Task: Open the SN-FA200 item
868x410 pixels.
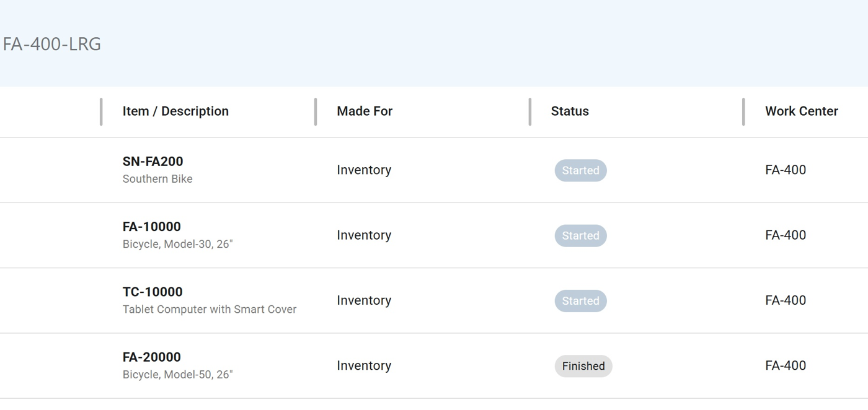Action: 153,162
